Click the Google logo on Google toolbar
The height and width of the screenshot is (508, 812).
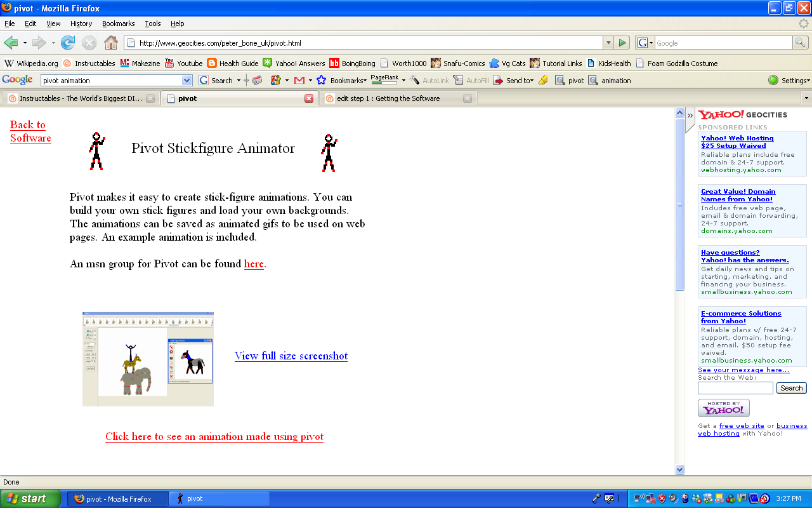click(x=18, y=80)
